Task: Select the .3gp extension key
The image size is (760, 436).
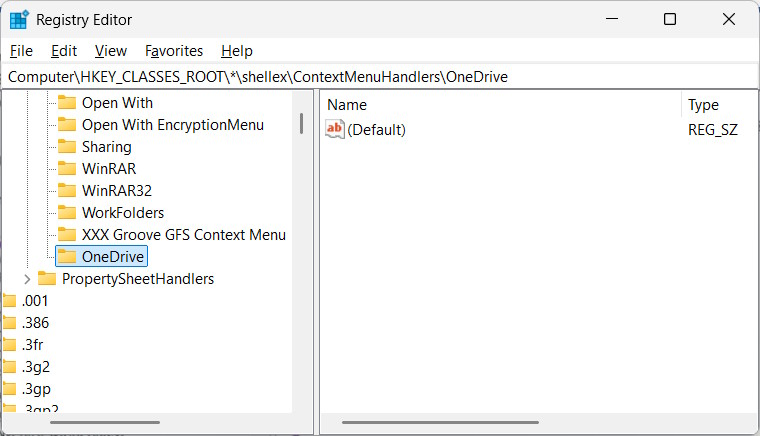Action: [36, 389]
